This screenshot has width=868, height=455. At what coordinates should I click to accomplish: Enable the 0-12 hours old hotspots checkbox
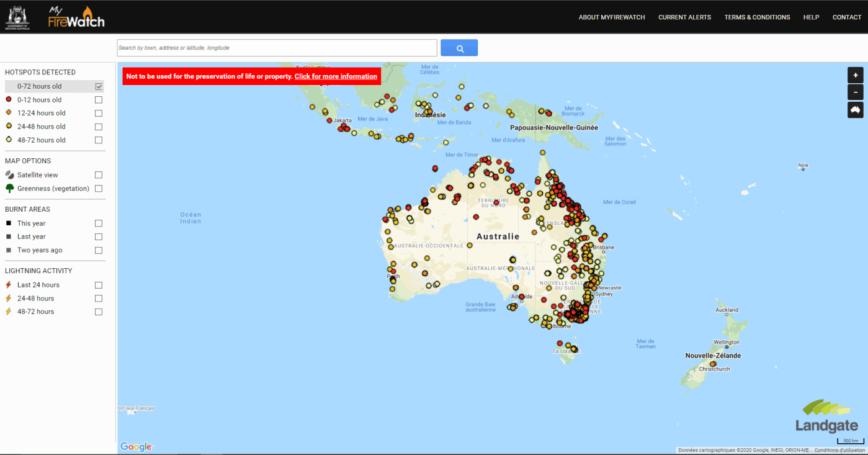pyautogui.click(x=99, y=100)
